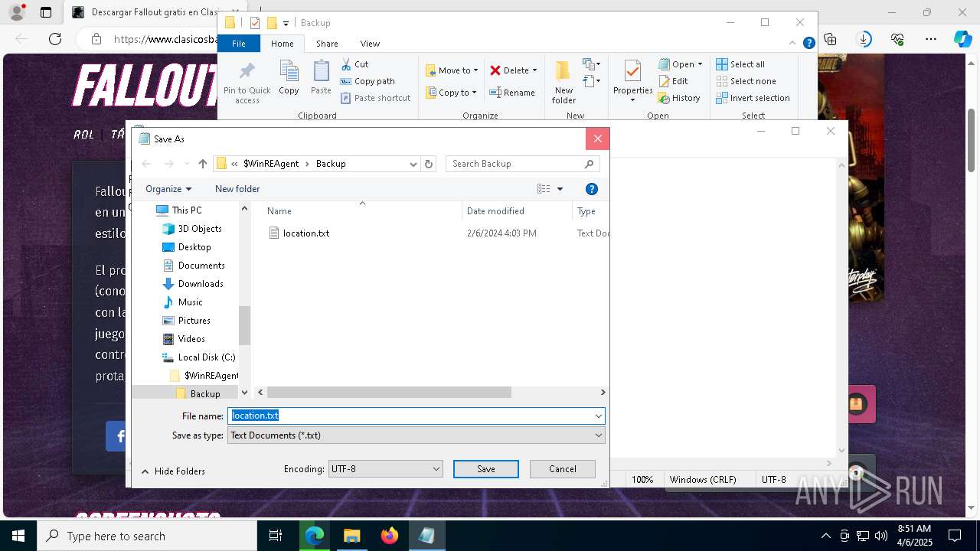
Task: Open Edge settings and more menu
Action: 930,39
